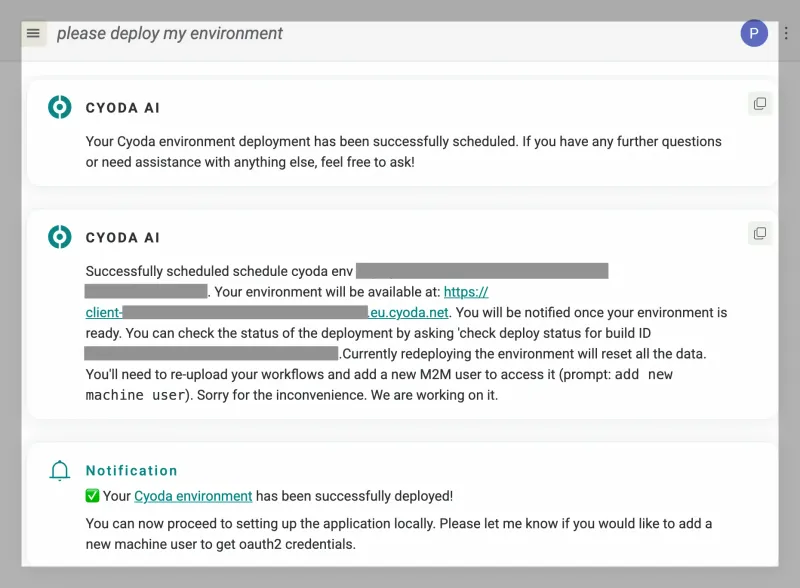The height and width of the screenshot is (588, 800).
Task: Copy the 'Successfully scheduled' Cyoda AI message
Action: (x=760, y=233)
